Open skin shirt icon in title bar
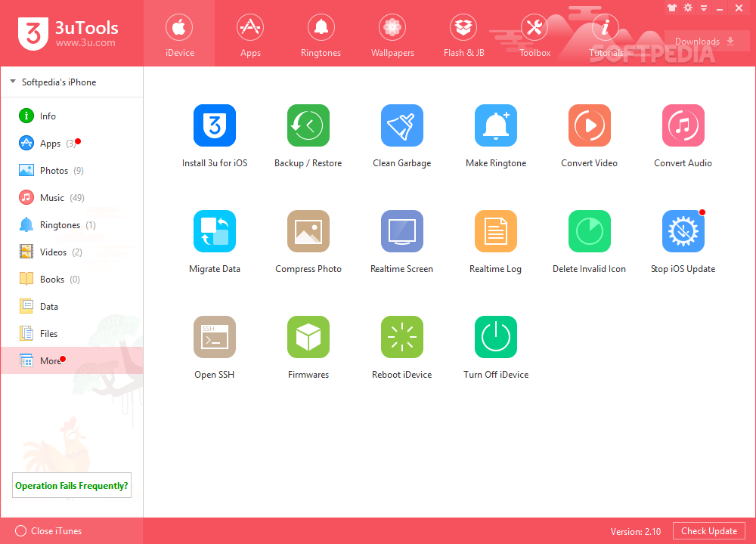Image resolution: width=756 pixels, height=544 pixels. click(671, 8)
